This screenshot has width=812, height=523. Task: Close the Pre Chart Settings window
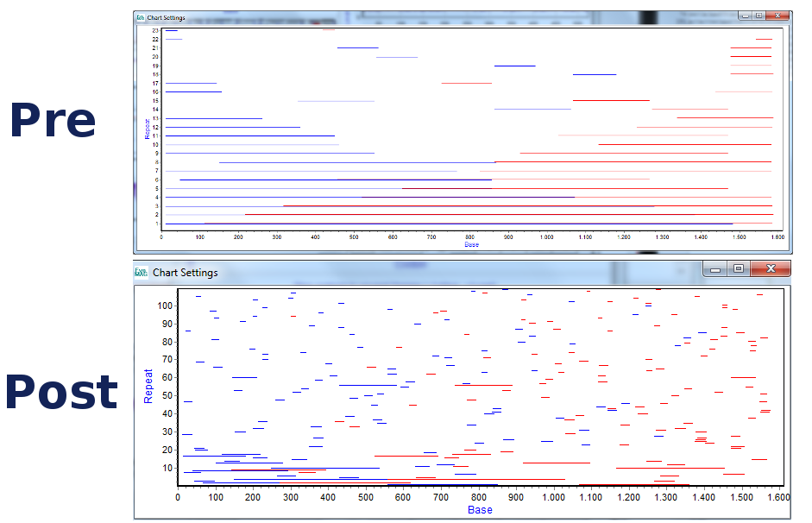click(778, 16)
